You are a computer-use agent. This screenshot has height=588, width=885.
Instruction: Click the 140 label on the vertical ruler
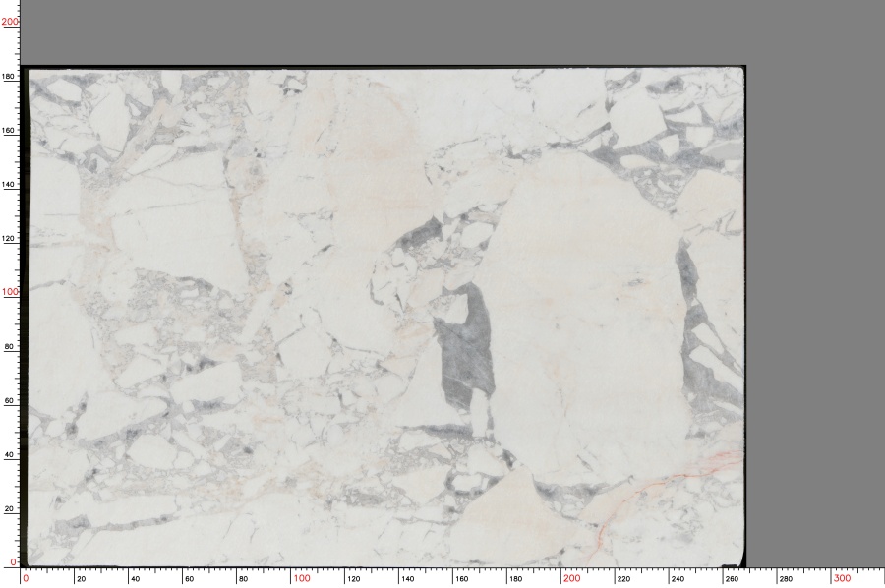pyautogui.click(x=9, y=185)
